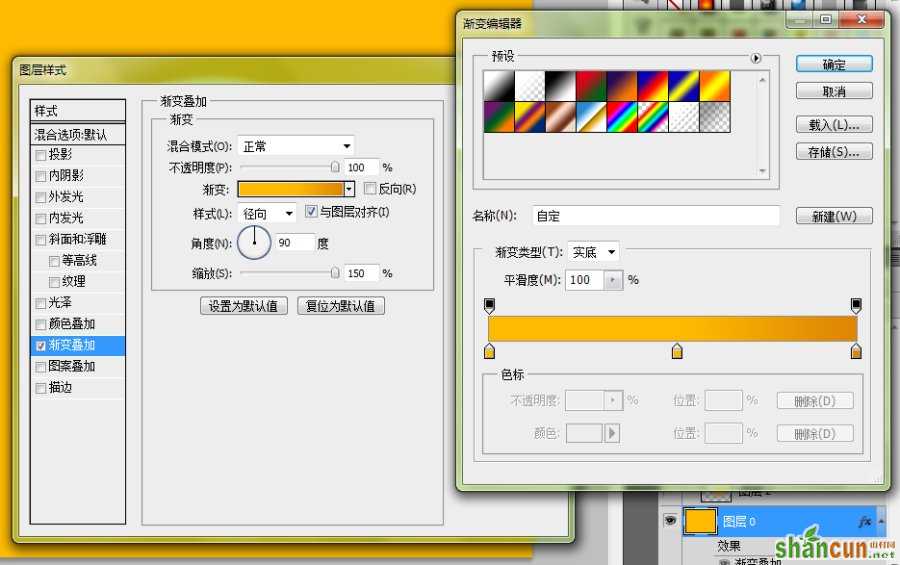Screen dimensions: 900x565
Task: Choose the black-to-white preset in first slot
Action: [499, 86]
